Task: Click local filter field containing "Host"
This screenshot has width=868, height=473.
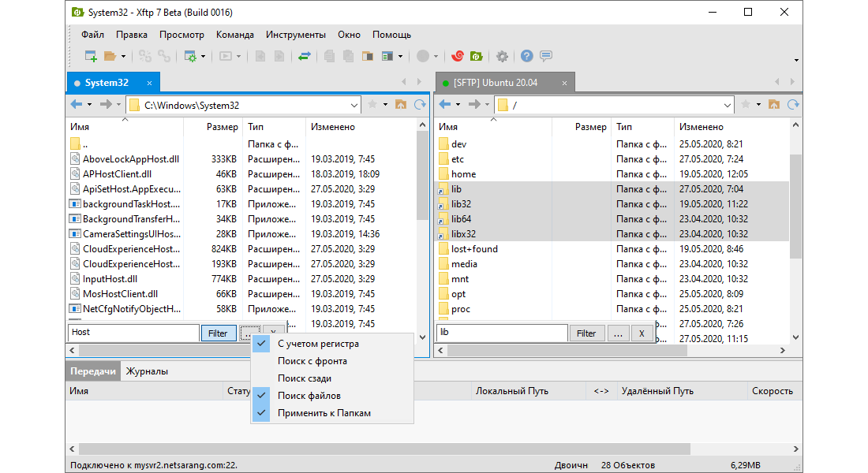Action: [x=133, y=333]
